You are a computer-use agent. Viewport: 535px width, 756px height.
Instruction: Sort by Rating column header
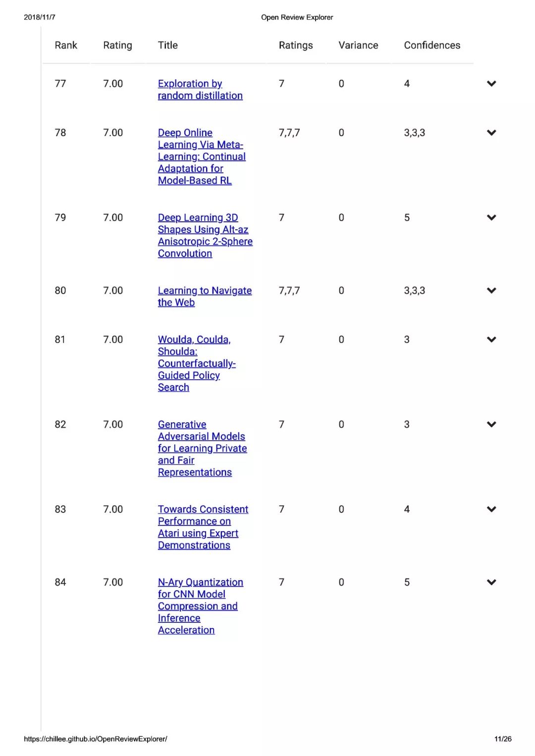(117, 45)
